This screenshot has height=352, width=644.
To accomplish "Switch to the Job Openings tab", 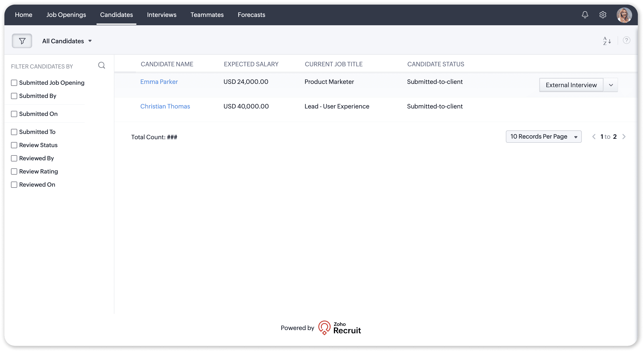I will (66, 15).
